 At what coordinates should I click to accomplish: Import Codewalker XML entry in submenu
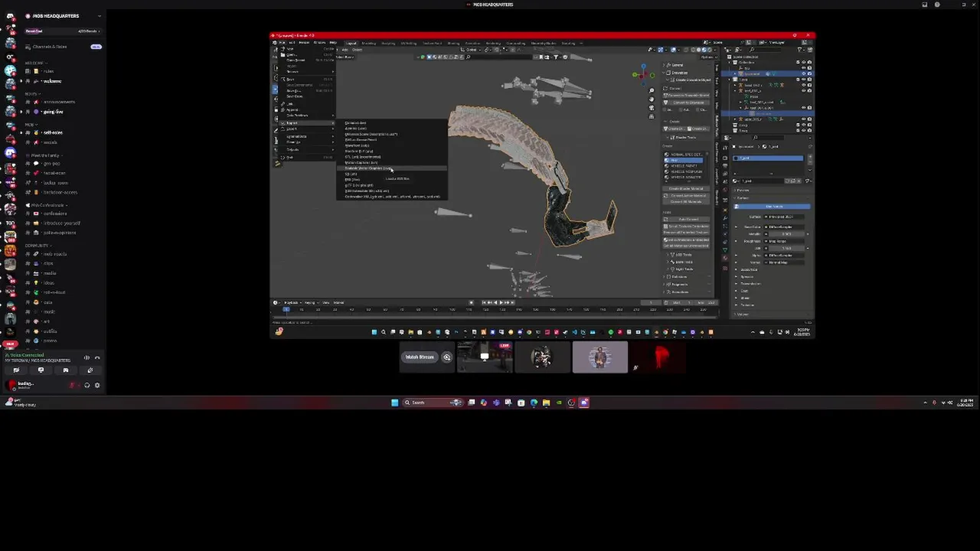point(392,197)
